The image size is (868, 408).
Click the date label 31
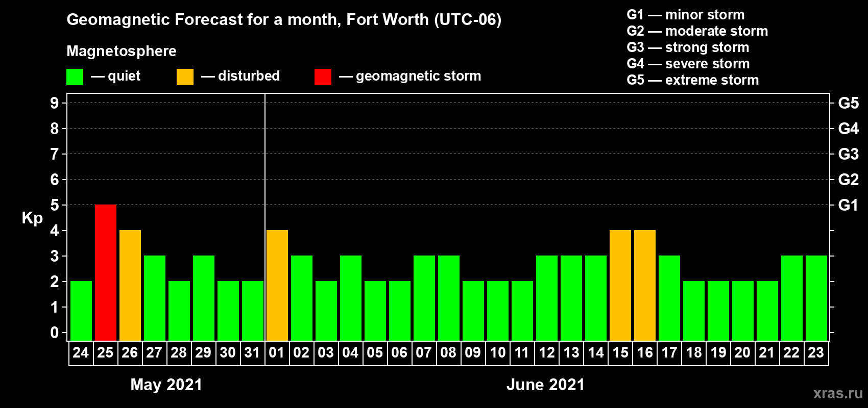pos(252,352)
